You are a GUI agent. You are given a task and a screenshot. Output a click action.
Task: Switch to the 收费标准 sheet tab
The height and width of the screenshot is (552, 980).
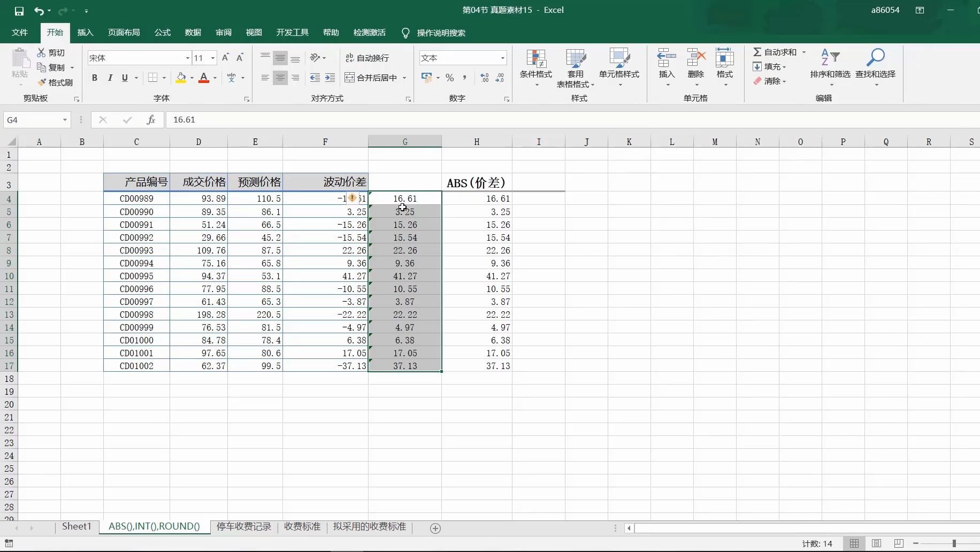(x=302, y=527)
